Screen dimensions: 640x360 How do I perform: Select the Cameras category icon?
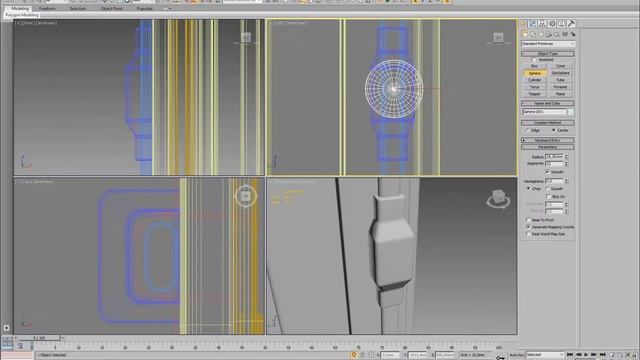pyautogui.click(x=549, y=35)
